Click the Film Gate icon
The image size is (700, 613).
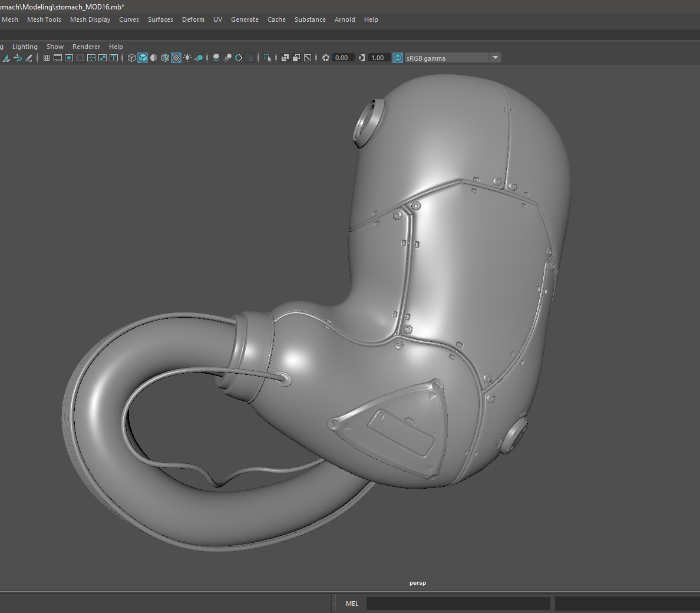(x=57, y=57)
